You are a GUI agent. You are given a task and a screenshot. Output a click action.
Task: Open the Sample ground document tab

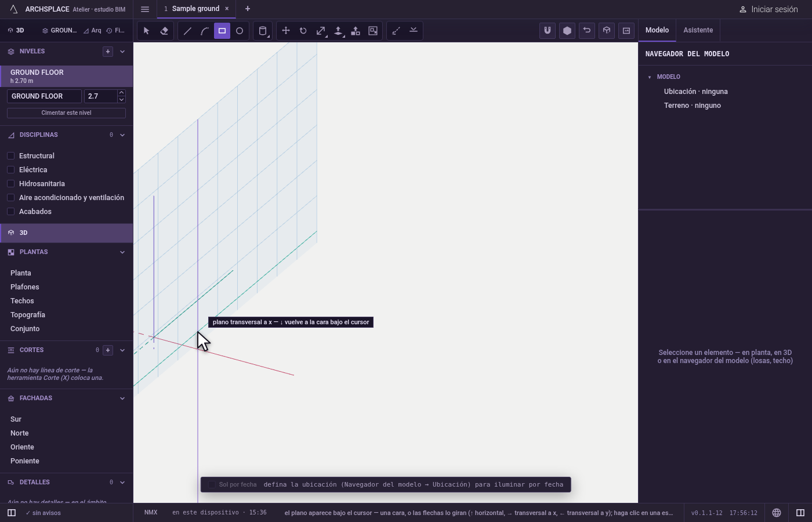tap(195, 9)
